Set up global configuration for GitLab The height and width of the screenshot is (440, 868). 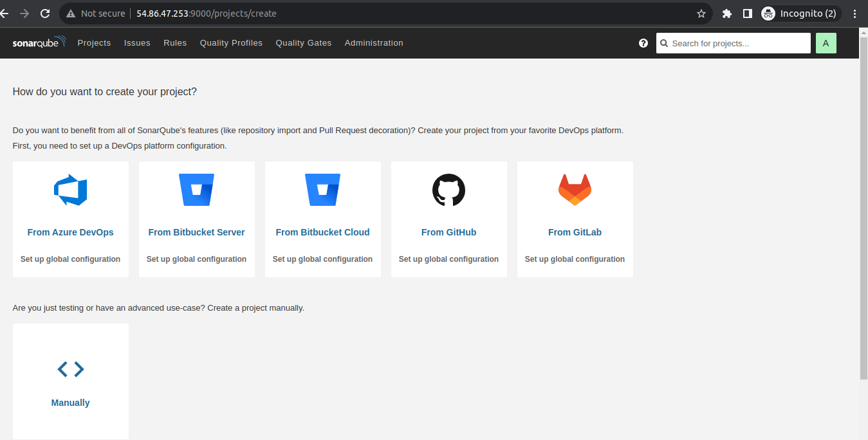click(x=575, y=259)
